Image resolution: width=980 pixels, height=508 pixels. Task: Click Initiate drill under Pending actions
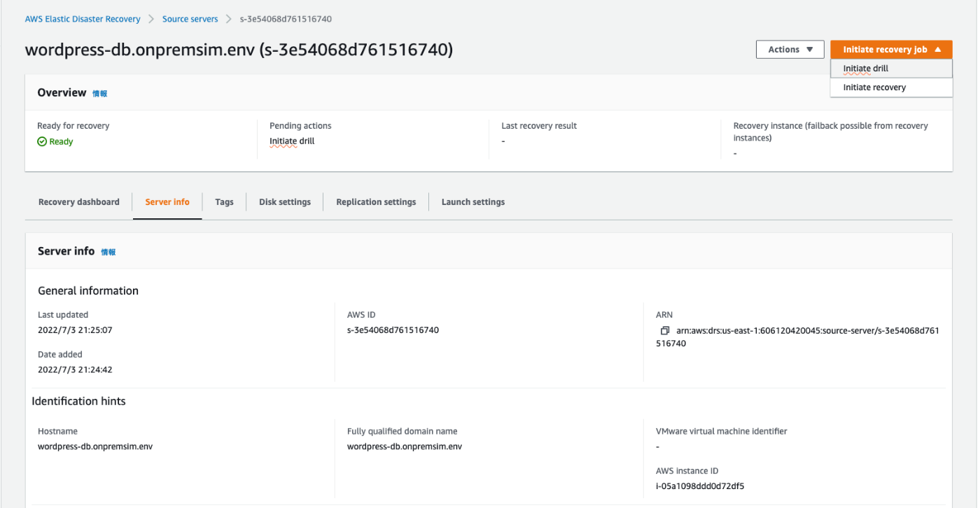[292, 141]
